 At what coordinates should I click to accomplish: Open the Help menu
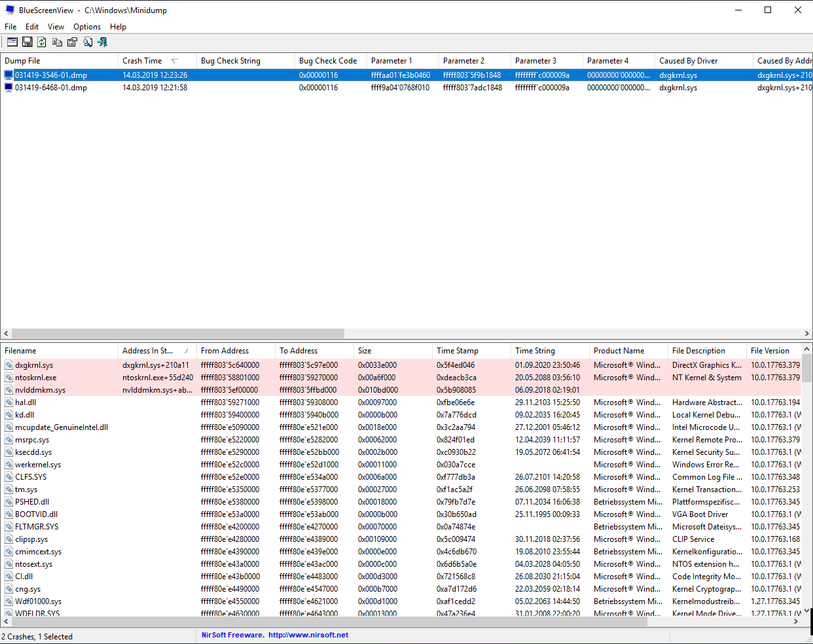118,27
